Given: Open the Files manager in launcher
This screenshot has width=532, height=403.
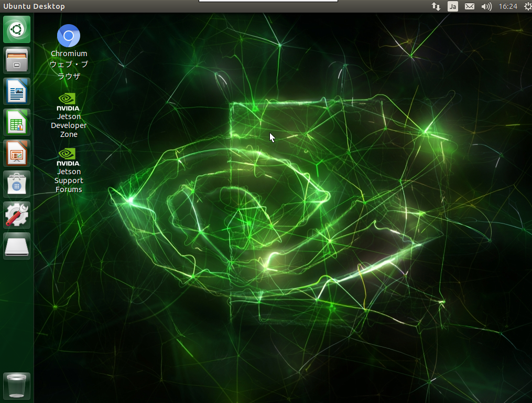Looking at the screenshot, I should 17,60.
